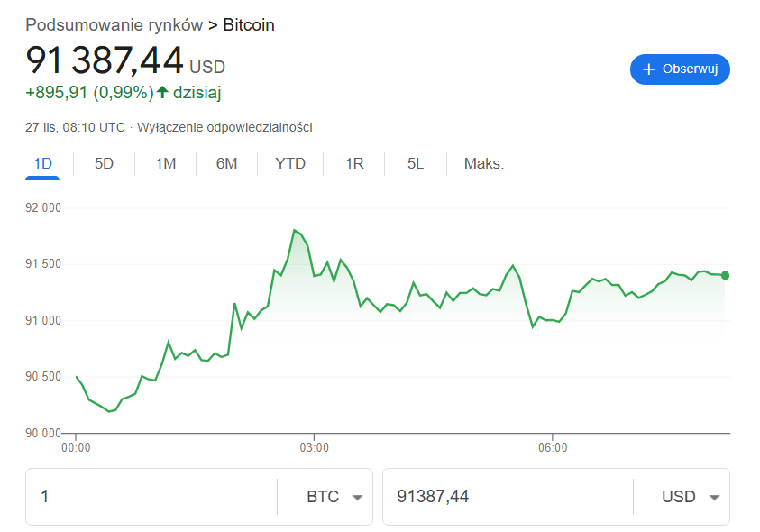Select the YTD timeframe

coord(290,163)
